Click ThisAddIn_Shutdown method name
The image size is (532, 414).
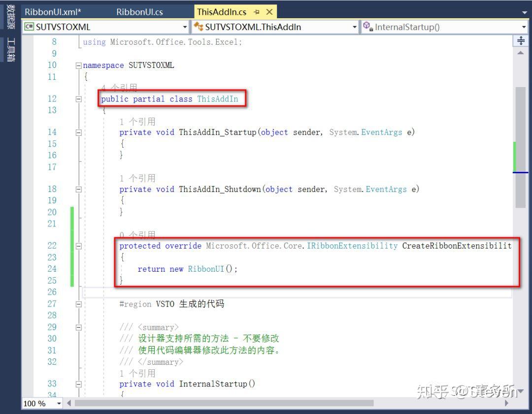(x=220, y=189)
